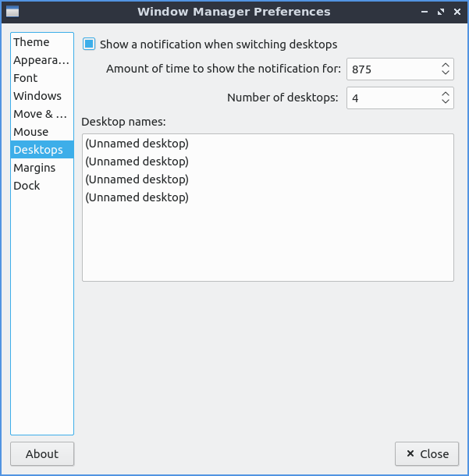Decrease notification time with the down arrow
469x476 pixels.
point(446,73)
